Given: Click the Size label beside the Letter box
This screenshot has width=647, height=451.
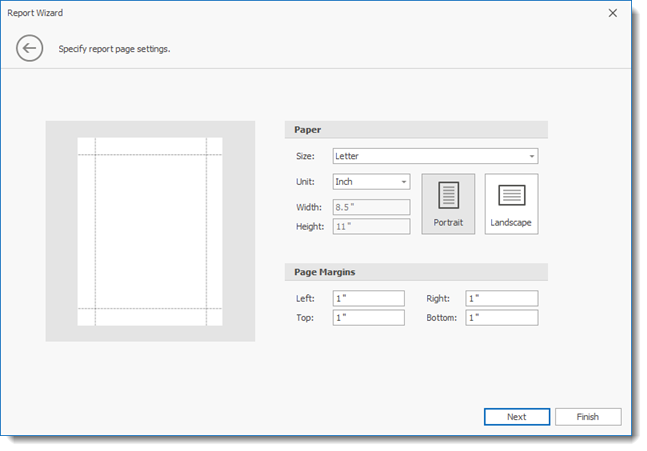Looking at the screenshot, I should click(305, 156).
